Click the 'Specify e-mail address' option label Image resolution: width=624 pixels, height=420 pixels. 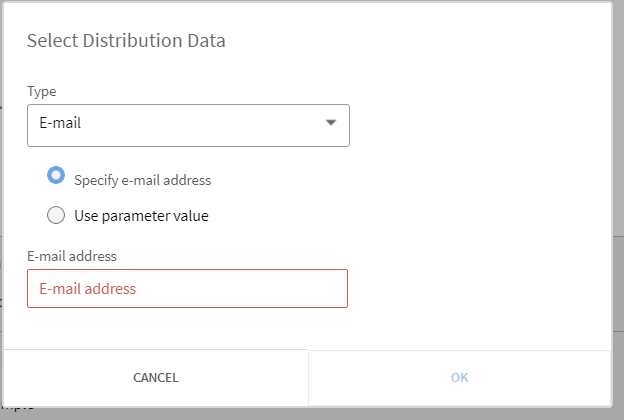[x=142, y=180]
